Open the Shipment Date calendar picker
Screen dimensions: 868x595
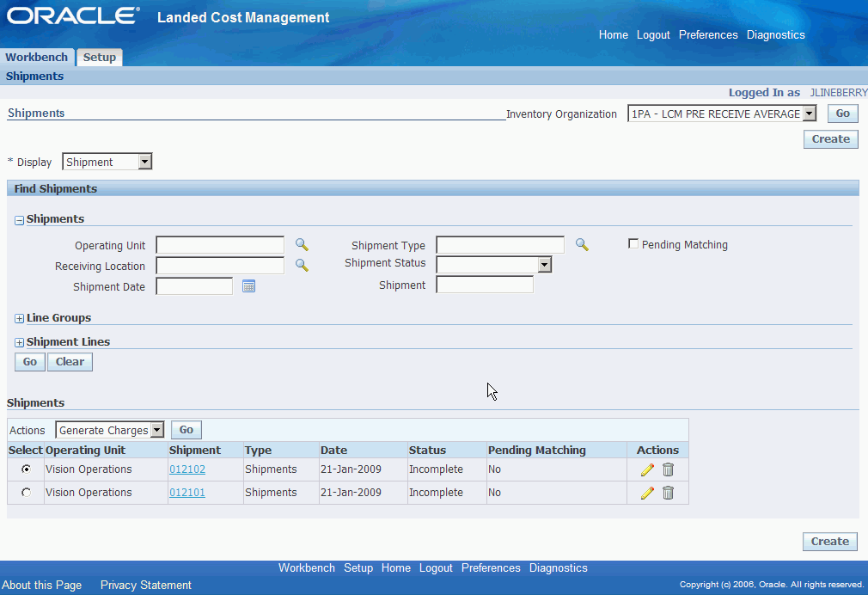point(248,286)
